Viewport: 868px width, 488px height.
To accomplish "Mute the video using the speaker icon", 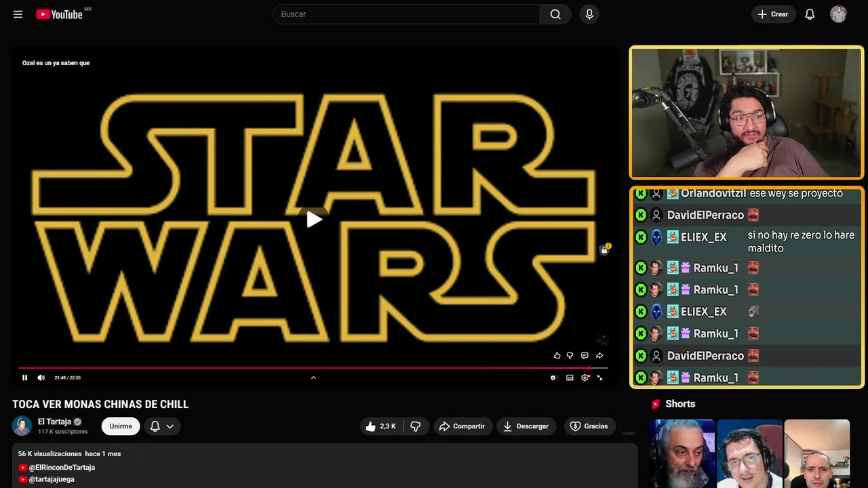I will (x=41, y=378).
